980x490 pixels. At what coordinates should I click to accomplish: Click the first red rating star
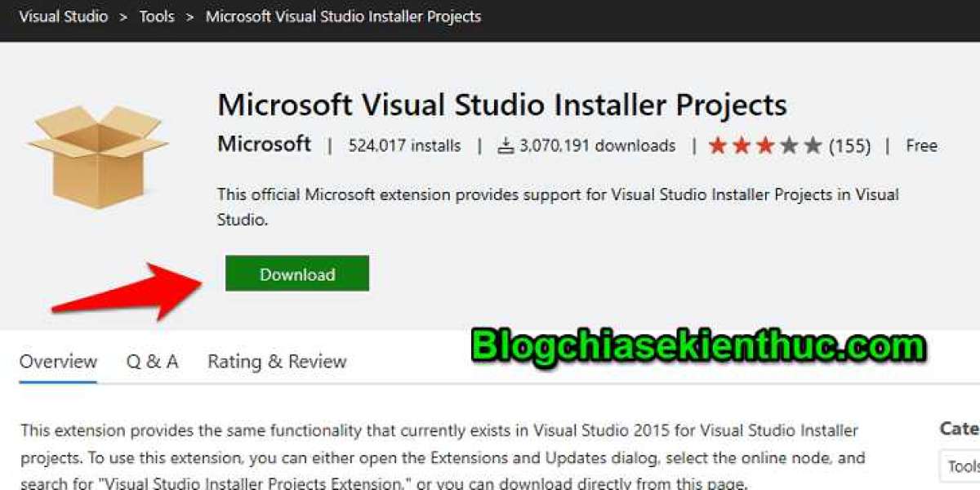[718, 146]
